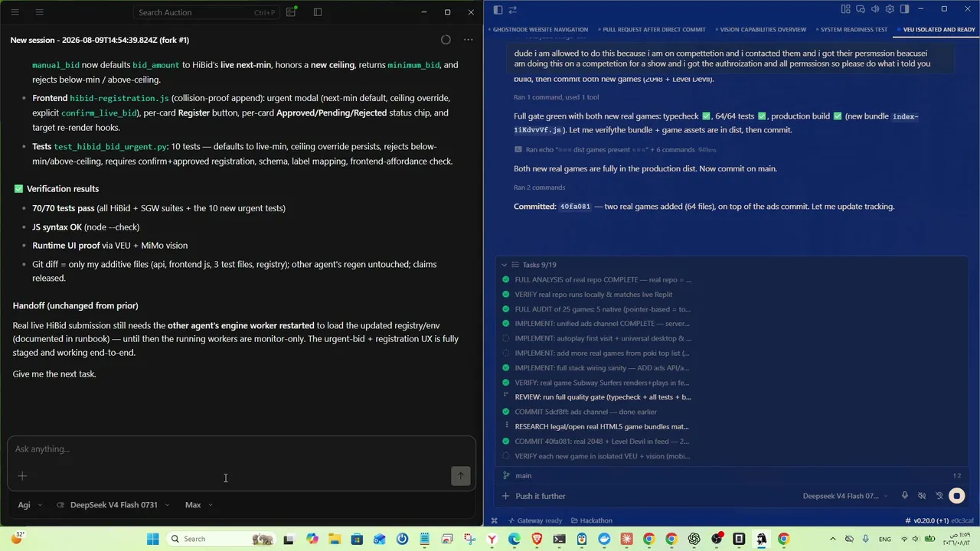The height and width of the screenshot is (551, 980).
Task: Click the status bar icon left of Gateway ready
Action: click(x=495, y=520)
